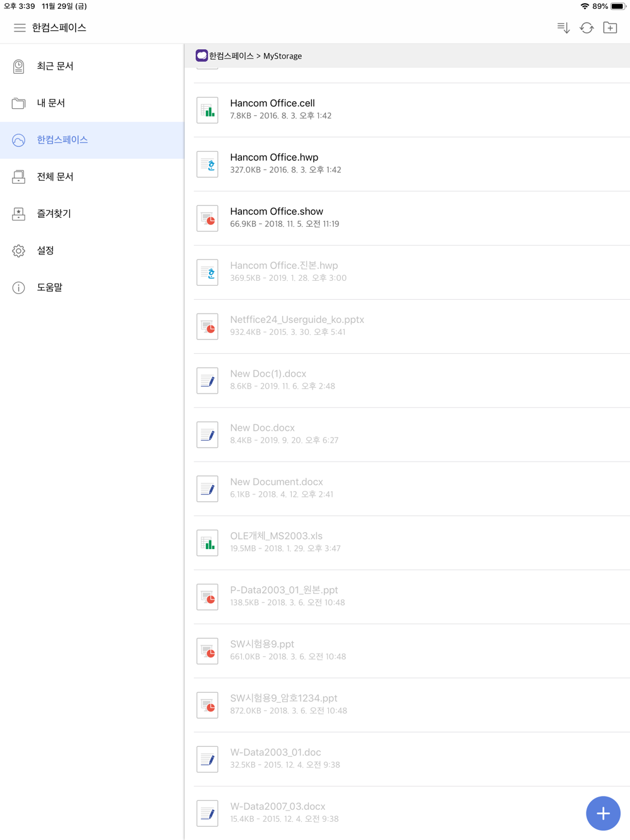The height and width of the screenshot is (840, 630).
Task: Open the file New Doc.docx
Action: [x=412, y=435]
